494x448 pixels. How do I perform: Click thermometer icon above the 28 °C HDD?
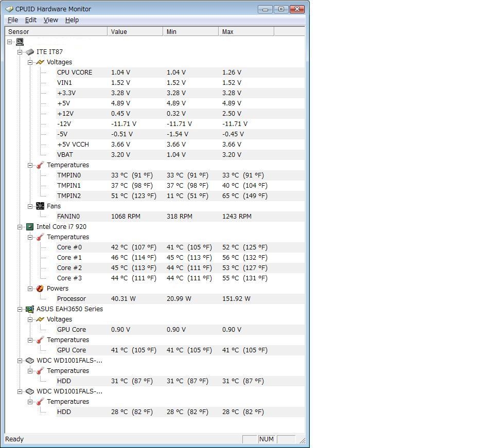pos(40,402)
